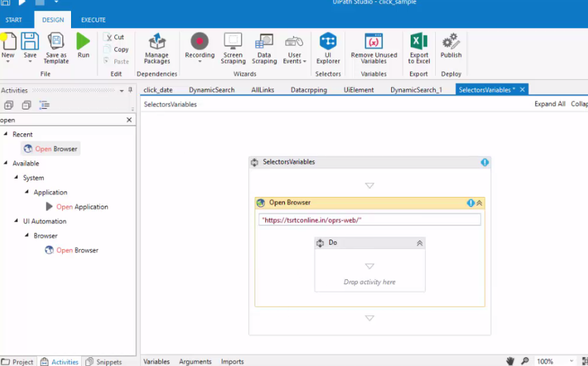Open the Recording dropdown arrow
Screen dimensions: 588x366
(x=200, y=62)
